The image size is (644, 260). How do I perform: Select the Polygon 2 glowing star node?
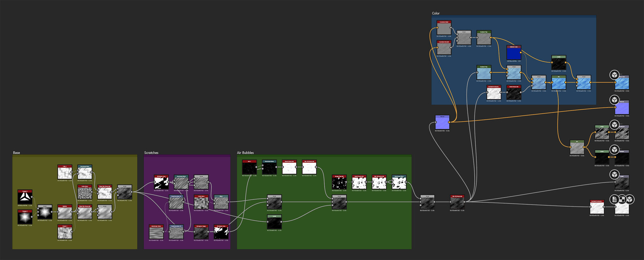[x=25, y=217]
